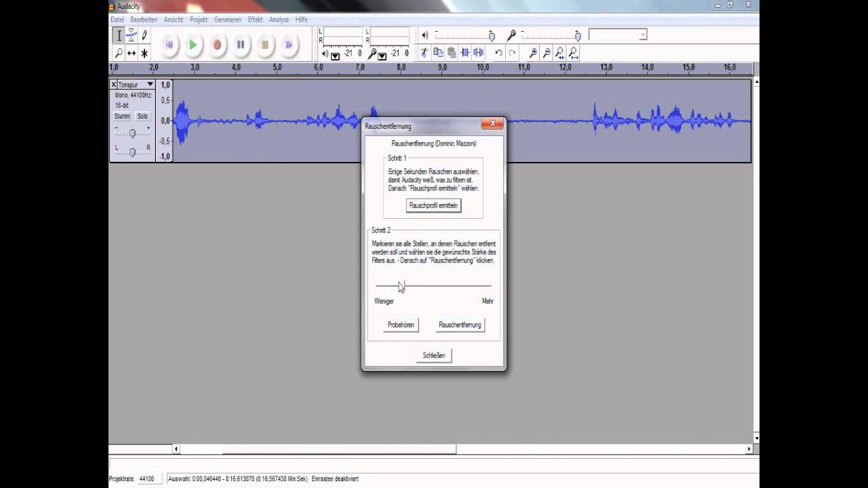
Task: Click the horizontal scrollbar thumb
Action: (339, 449)
